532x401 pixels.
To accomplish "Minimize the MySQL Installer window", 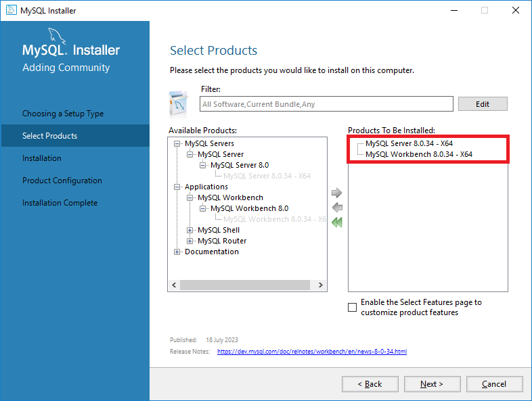I will point(454,10).
